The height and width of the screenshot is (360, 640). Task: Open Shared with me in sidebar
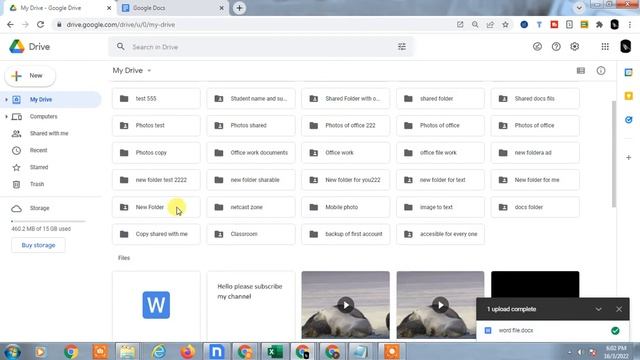pos(49,133)
